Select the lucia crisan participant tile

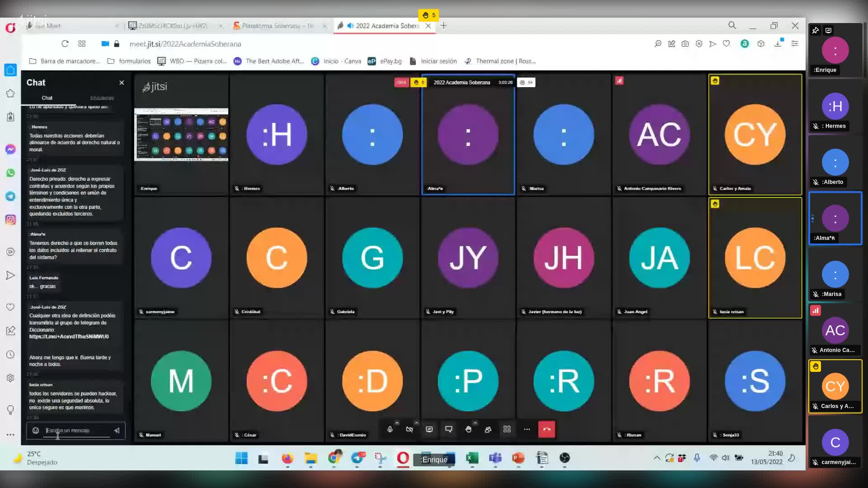[755, 258]
